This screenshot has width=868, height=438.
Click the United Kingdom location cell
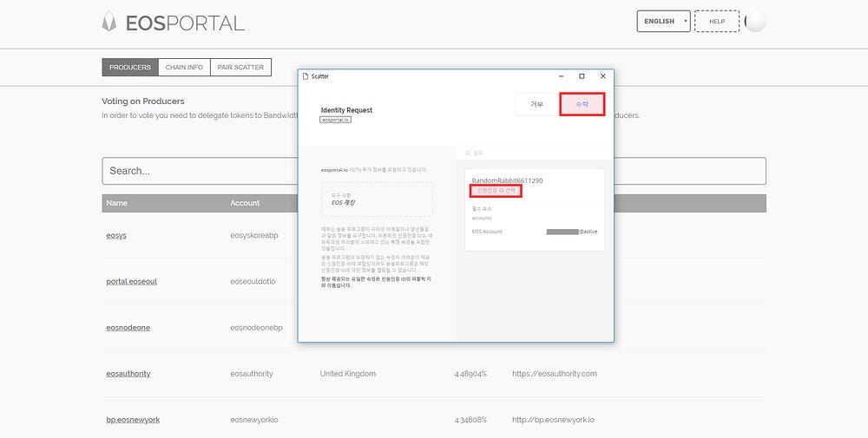348,374
